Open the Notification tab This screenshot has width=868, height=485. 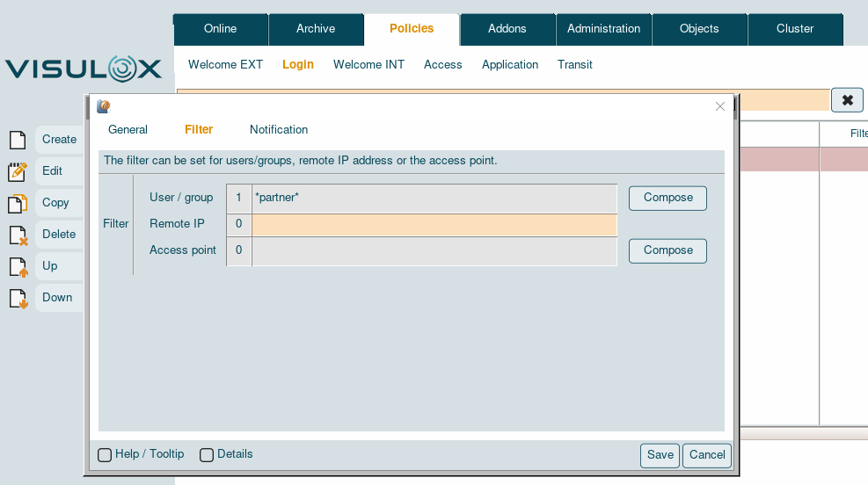pos(279,130)
